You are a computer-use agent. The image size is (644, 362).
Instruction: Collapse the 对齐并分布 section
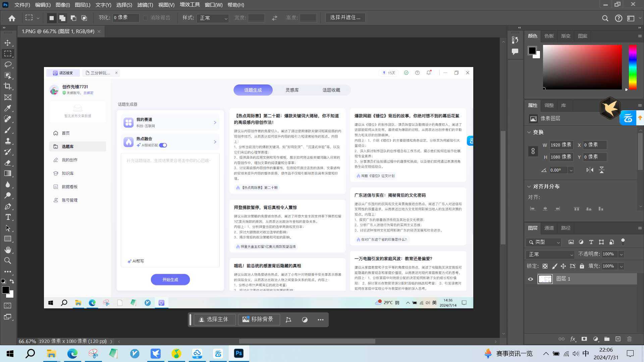[x=529, y=186]
